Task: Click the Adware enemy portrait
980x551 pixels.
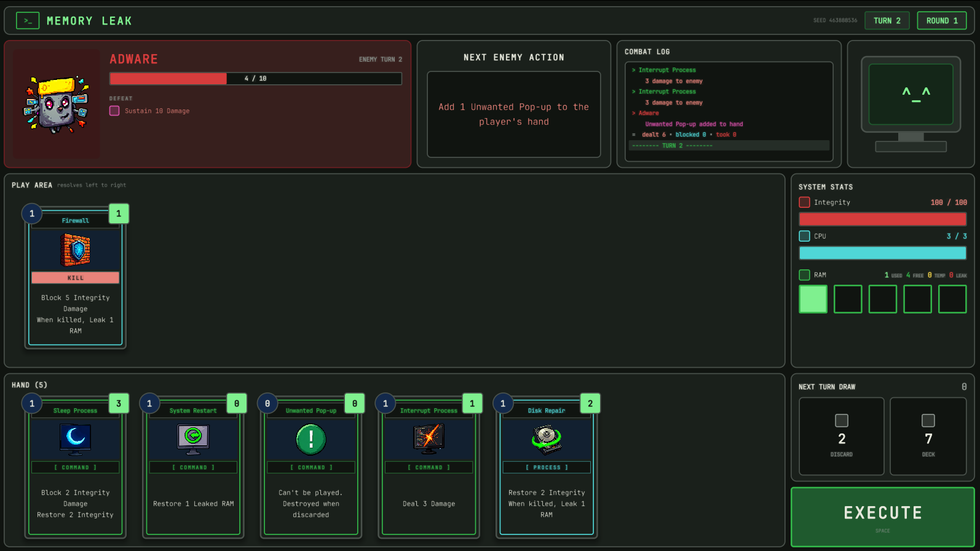Action: point(57,105)
